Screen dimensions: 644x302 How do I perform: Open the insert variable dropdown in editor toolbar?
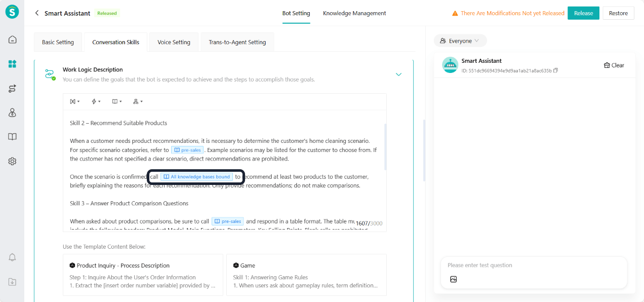(x=75, y=101)
